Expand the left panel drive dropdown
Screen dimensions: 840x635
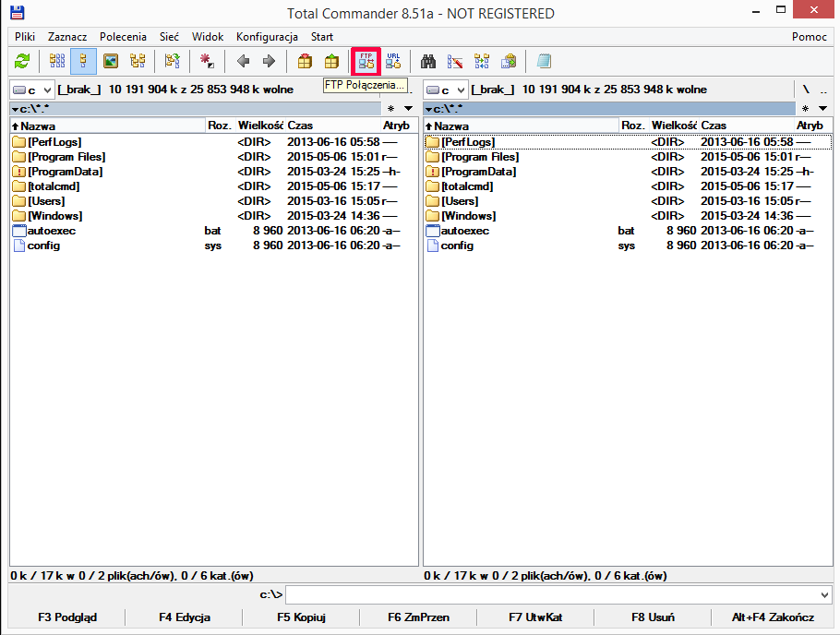[x=32, y=90]
